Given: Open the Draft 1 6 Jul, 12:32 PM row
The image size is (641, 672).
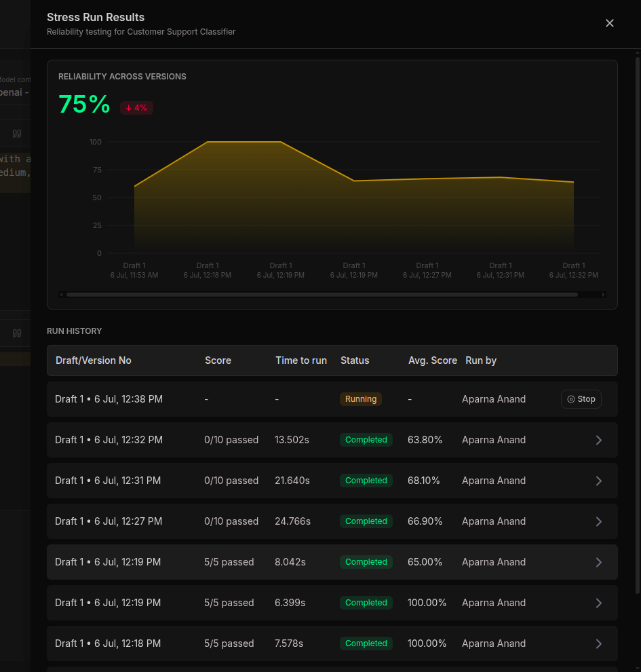Looking at the screenshot, I should (332, 440).
